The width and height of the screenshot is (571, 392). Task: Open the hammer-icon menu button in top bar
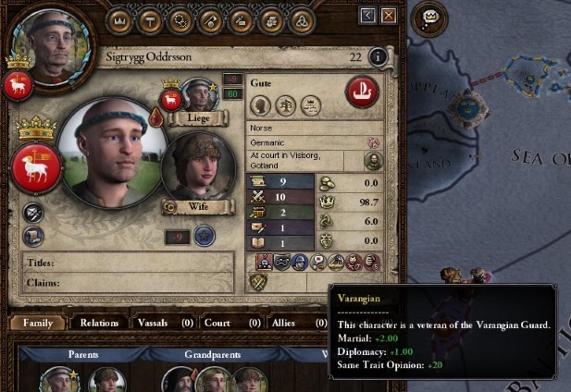150,21
